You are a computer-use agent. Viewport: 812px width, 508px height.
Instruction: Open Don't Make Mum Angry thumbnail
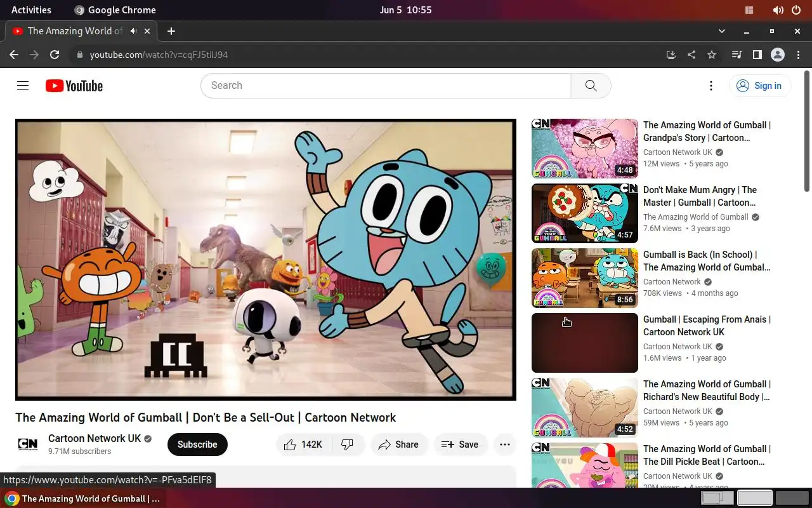[585, 213]
